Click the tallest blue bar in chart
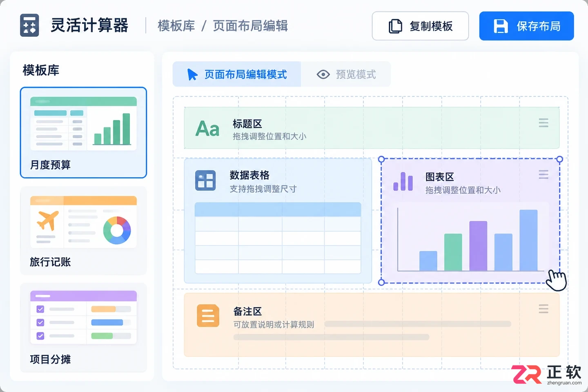 pos(528,240)
